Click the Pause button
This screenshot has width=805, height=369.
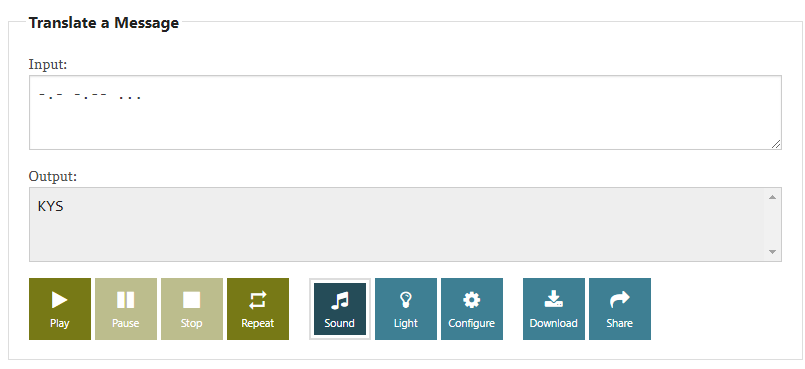[126, 309]
